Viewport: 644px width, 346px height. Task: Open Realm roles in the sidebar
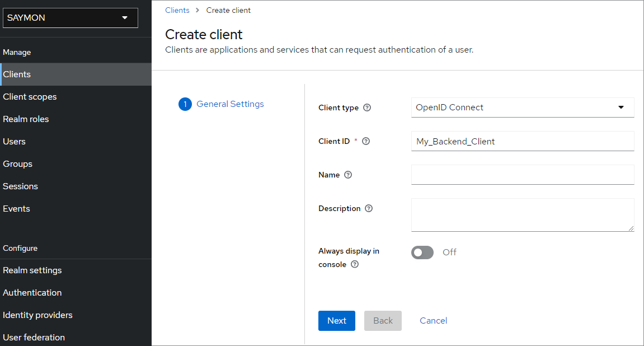(76, 119)
